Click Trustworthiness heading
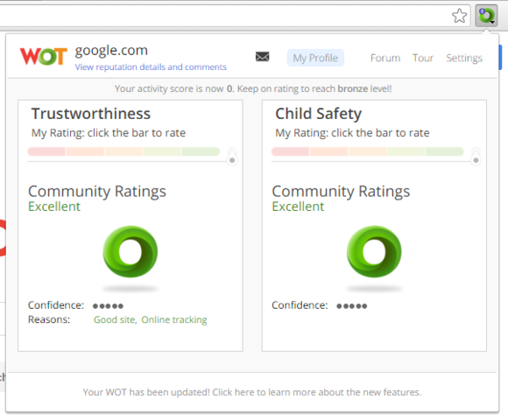This screenshot has height=420, width=508. pos(91,114)
